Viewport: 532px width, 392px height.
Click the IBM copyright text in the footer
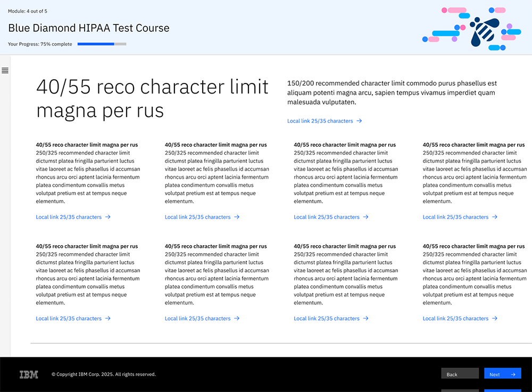pyautogui.click(x=104, y=374)
